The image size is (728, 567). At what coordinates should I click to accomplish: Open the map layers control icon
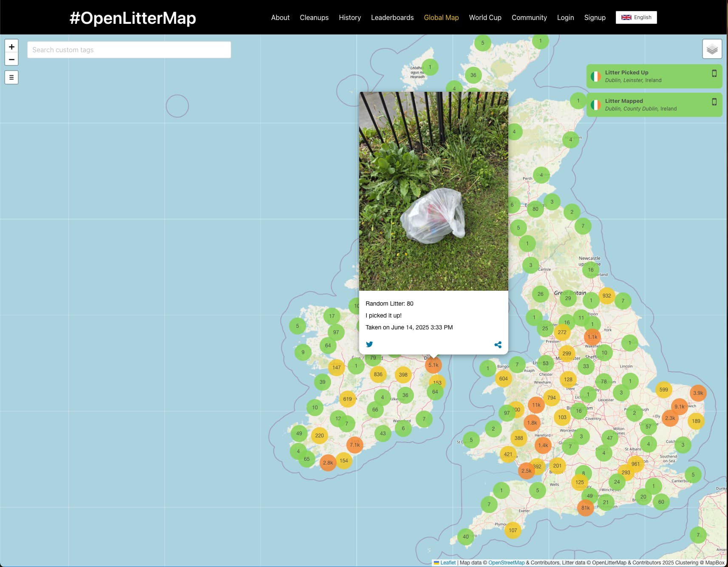[x=712, y=49]
